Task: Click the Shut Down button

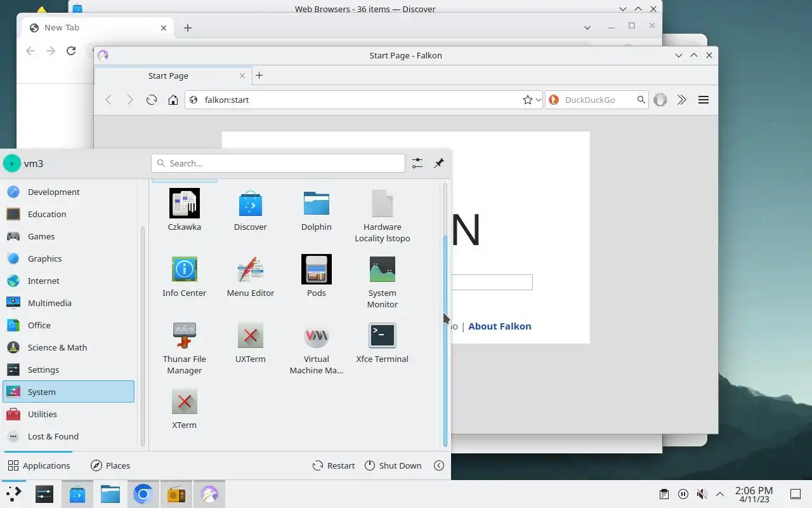Action: point(393,465)
